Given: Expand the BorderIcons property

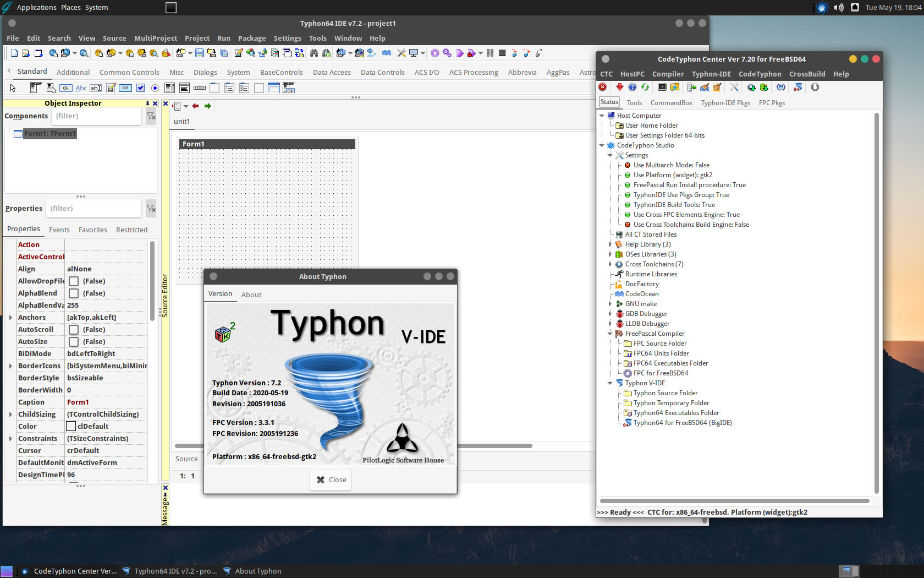Looking at the screenshot, I should (10, 366).
